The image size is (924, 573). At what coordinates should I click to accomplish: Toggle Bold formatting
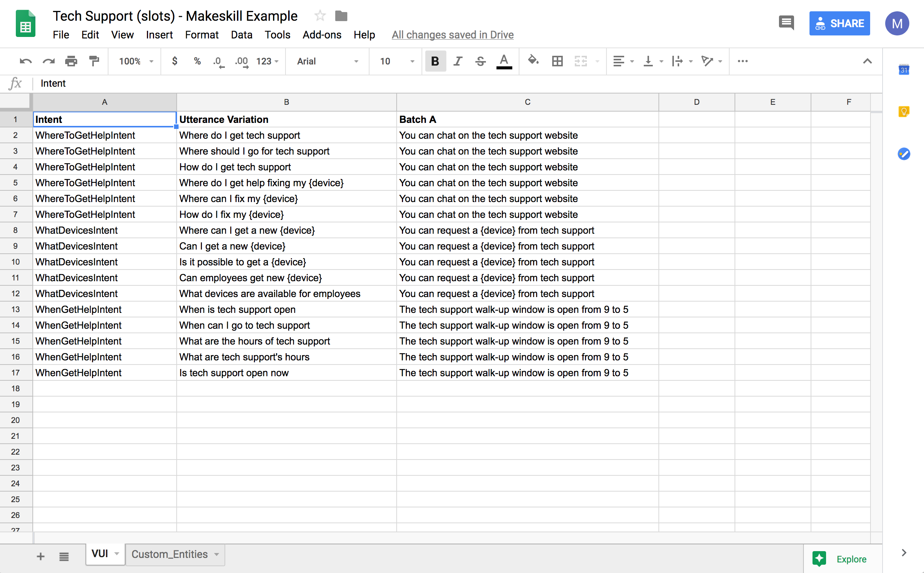point(435,61)
